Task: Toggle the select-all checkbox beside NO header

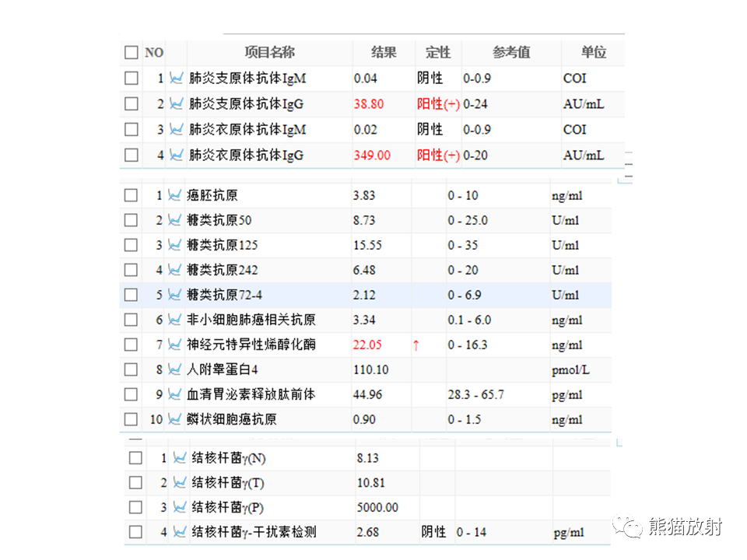Action: (x=131, y=52)
